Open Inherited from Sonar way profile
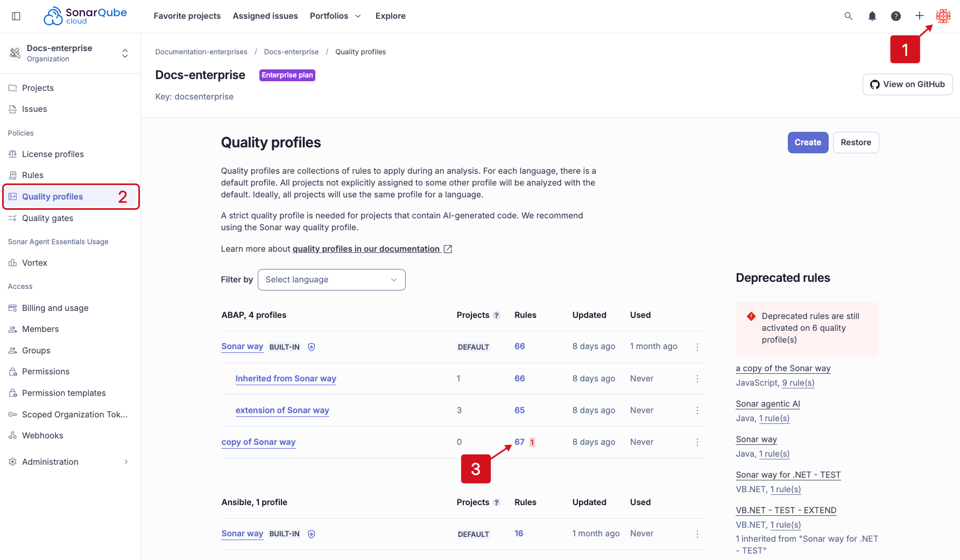The height and width of the screenshot is (560, 960). (x=286, y=379)
